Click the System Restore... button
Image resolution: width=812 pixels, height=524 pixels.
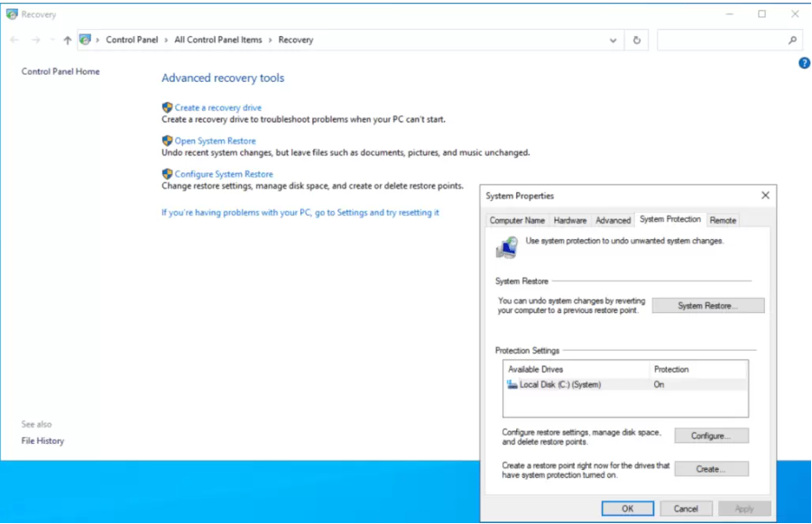point(707,306)
